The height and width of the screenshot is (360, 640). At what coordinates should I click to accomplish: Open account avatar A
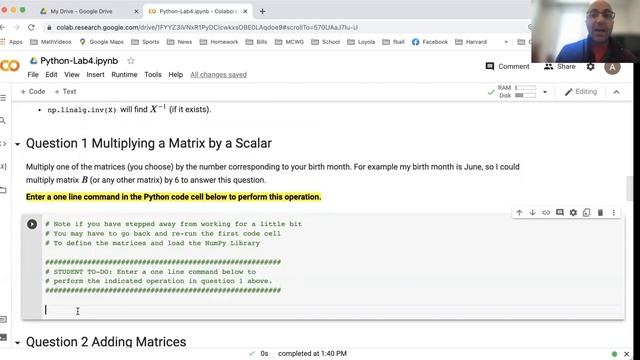pos(612,68)
